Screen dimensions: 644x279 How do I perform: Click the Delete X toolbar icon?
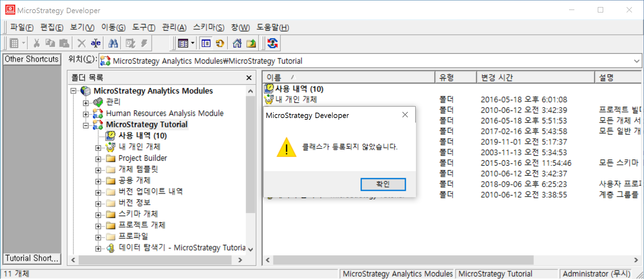point(81,43)
